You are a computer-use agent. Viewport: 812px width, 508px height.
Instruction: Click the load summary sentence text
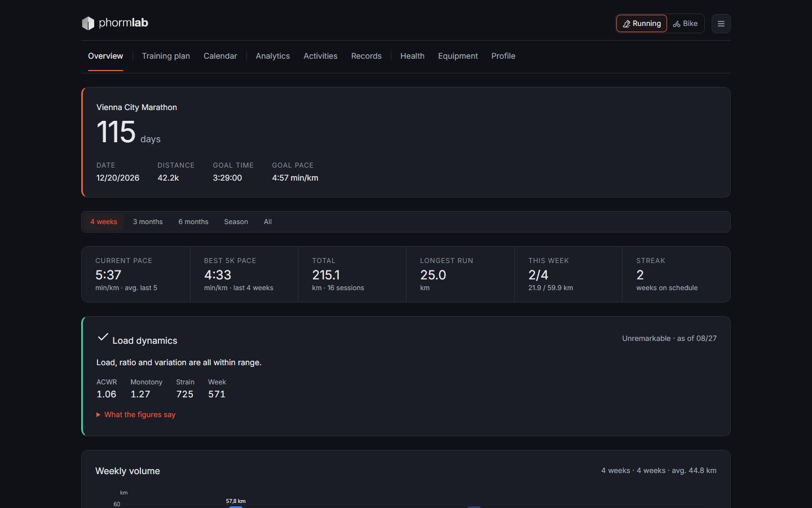click(x=179, y=362)
